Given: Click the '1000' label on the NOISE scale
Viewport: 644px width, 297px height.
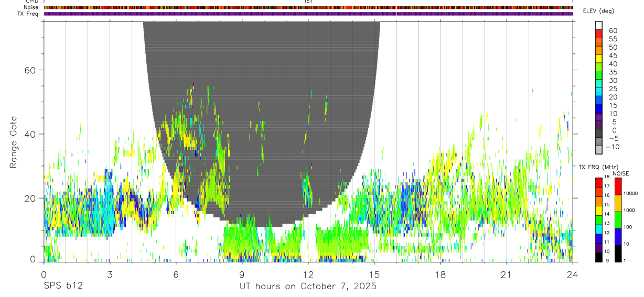Looking at the screenshot, I should [x=630, y=210].
